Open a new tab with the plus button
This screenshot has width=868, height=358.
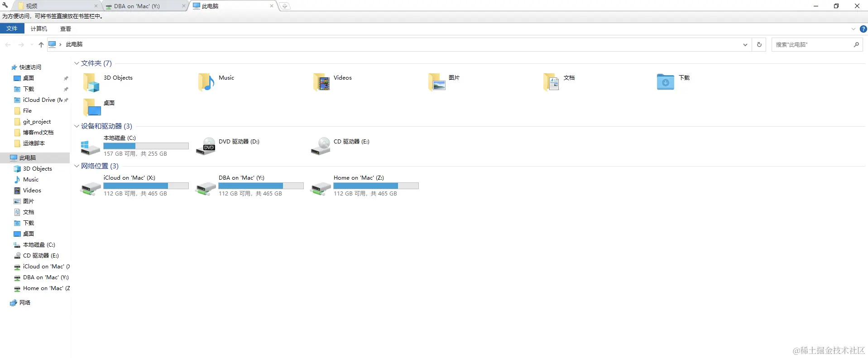click(x=284, y=6)
